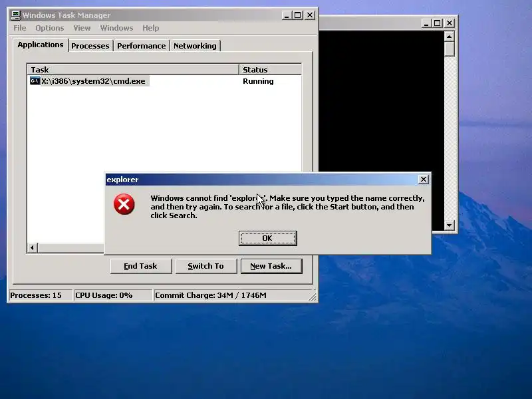This screenshot has height=399, width=532.
Task: Click the command window scrollbar thumb
Action: point(450,49)
